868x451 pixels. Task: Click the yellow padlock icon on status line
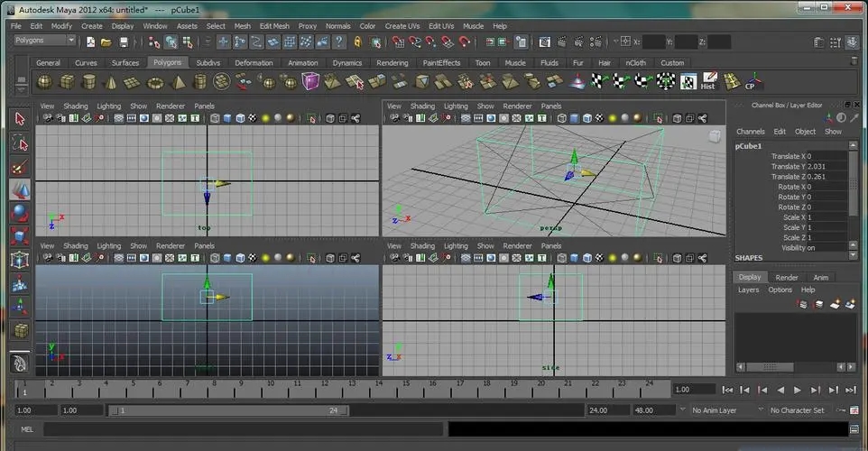point(357,42)
